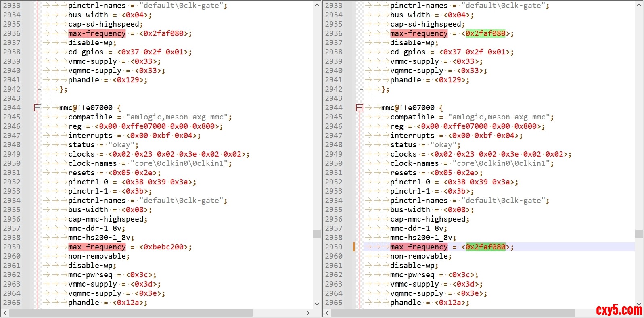Image resolution: width=644 pixels, height=318 pixels.
Task: Click the orange change marker at right line 2959
Action: click(354, 247)
